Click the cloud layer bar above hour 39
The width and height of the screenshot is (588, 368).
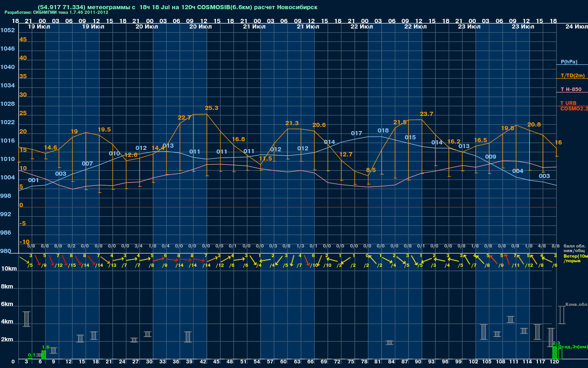tap(188, 337)
